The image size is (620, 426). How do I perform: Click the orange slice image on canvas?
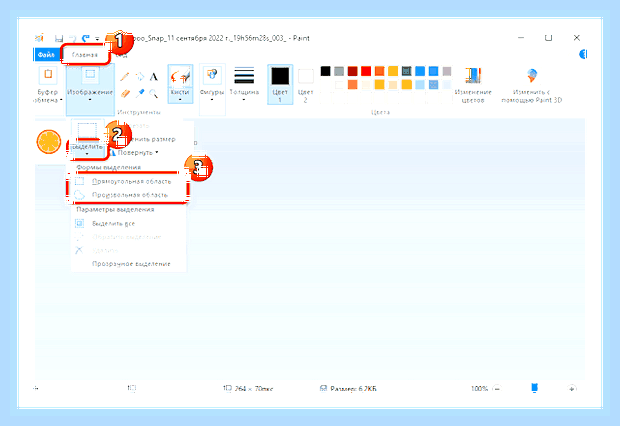pyautogui.click(x=49, y=142)
